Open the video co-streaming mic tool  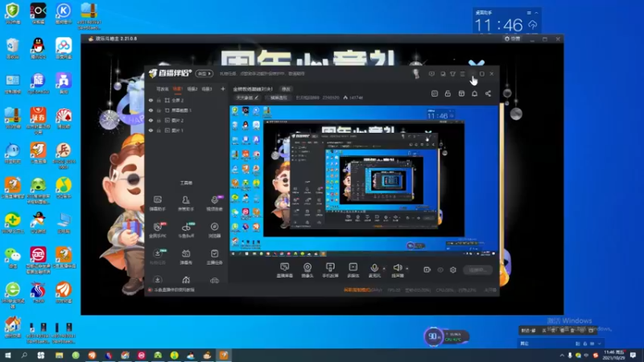214,204
